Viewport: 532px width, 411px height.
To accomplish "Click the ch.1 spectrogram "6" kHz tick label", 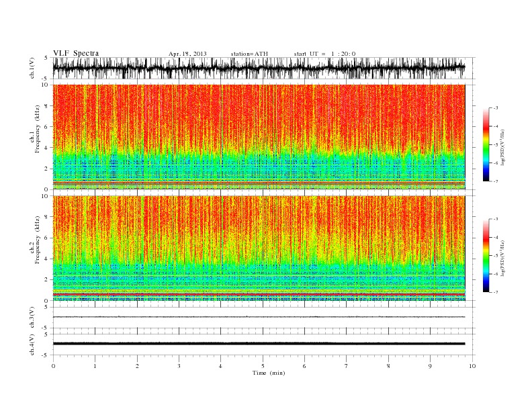I will point(46,127).
